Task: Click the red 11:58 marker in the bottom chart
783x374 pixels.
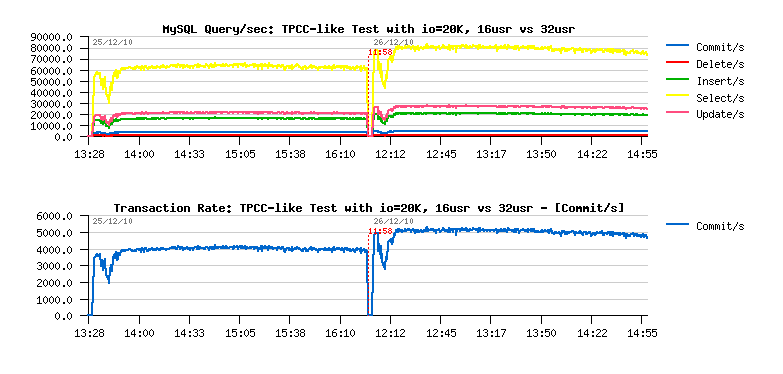Action: 381,231
